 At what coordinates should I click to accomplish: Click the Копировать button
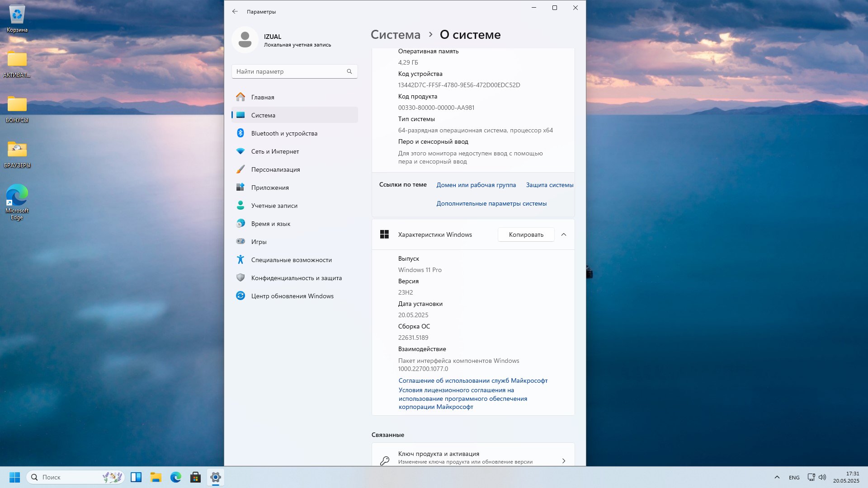point(526,235)
